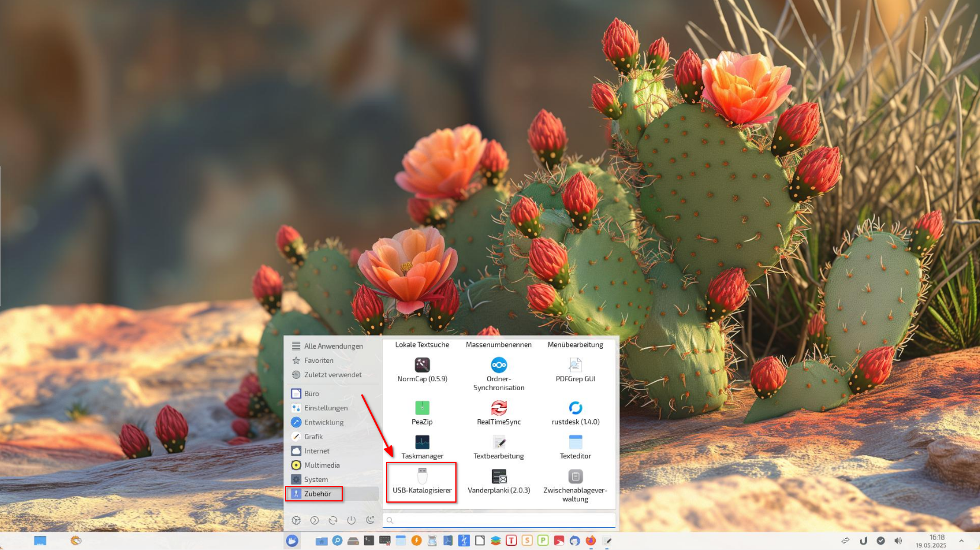This screenshot has width=980, height=550.
Task: Open the GitHub octocat icon on taskbar
Action: [x=574, y=541]
